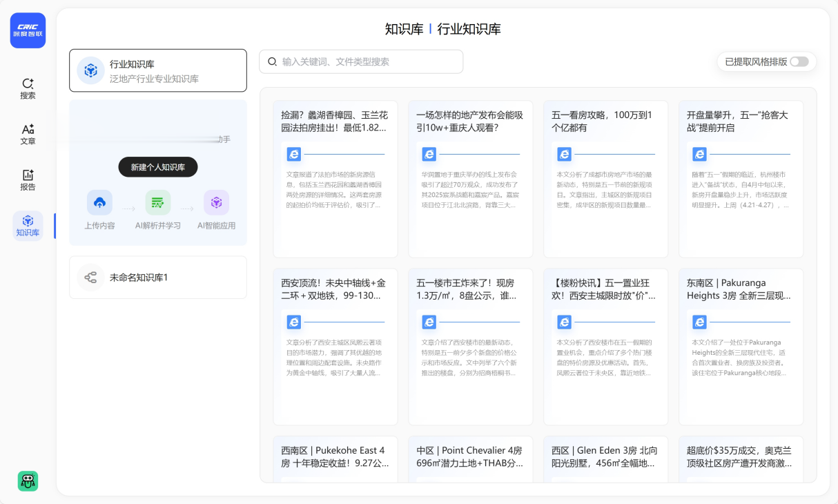Open 未命名知识库1 in the list

[x=158, y=278]
